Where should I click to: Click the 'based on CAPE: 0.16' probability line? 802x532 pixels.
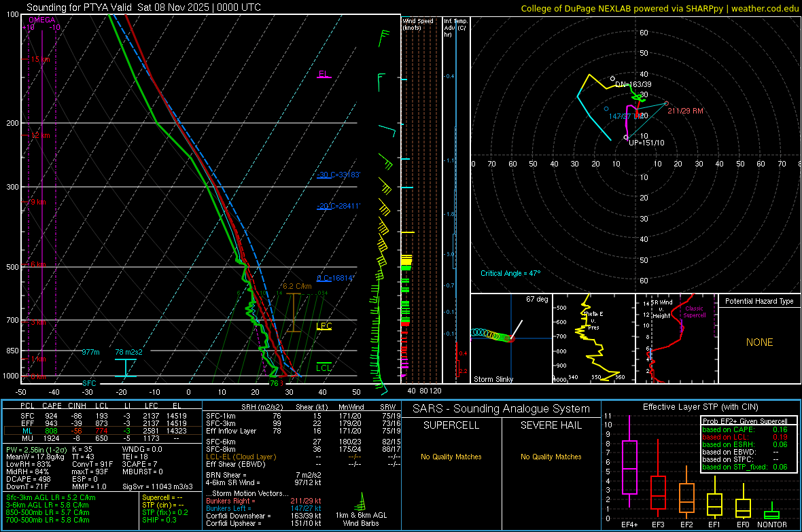point(745,429)
